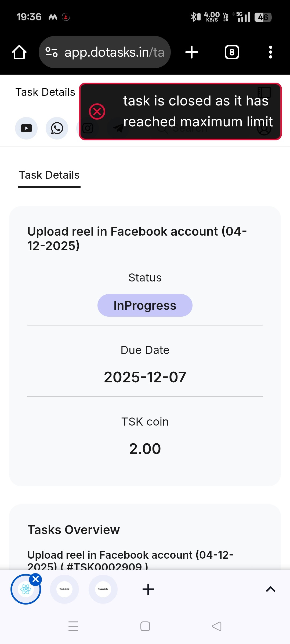Tap the address bar URL app.dotasks.in

[x=114, y=52]
